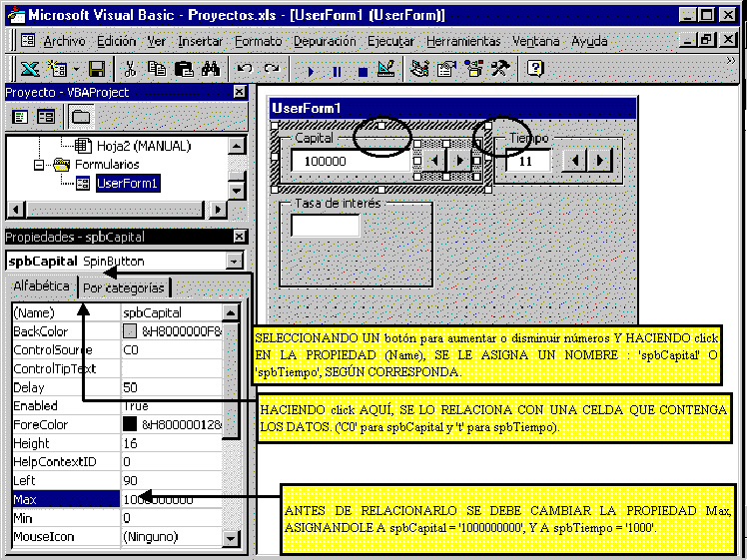Open the Object Browser toolbar icon
This screenshot has height=560, width=747.
[x=473, y=70]
